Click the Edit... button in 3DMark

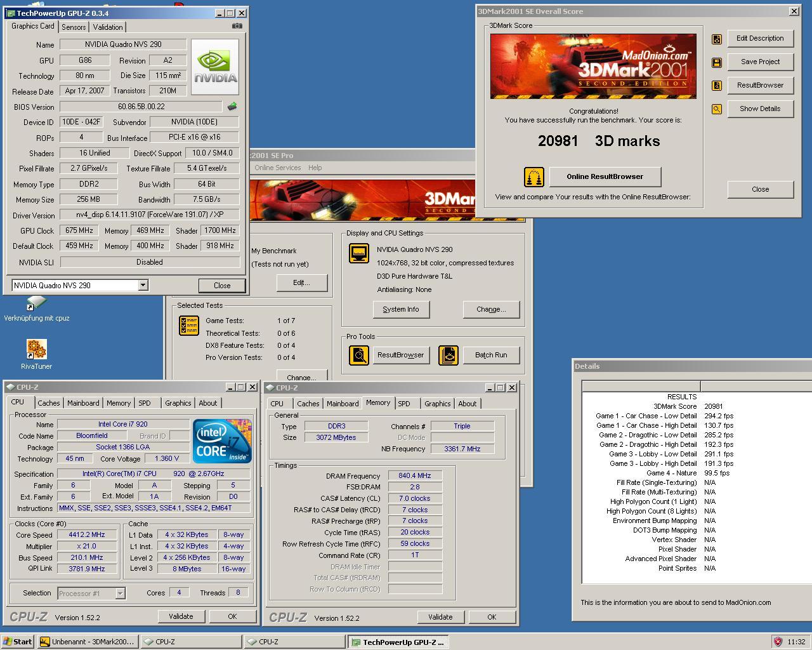301,282
